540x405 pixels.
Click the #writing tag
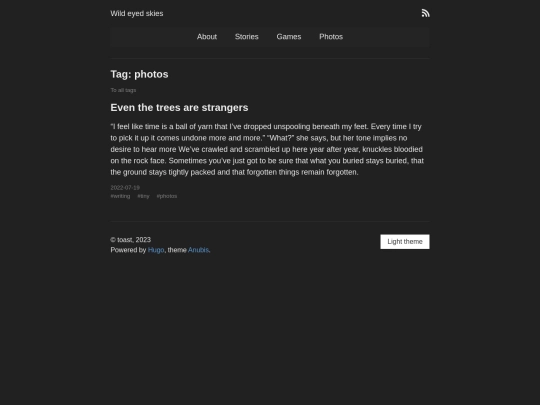120,196
